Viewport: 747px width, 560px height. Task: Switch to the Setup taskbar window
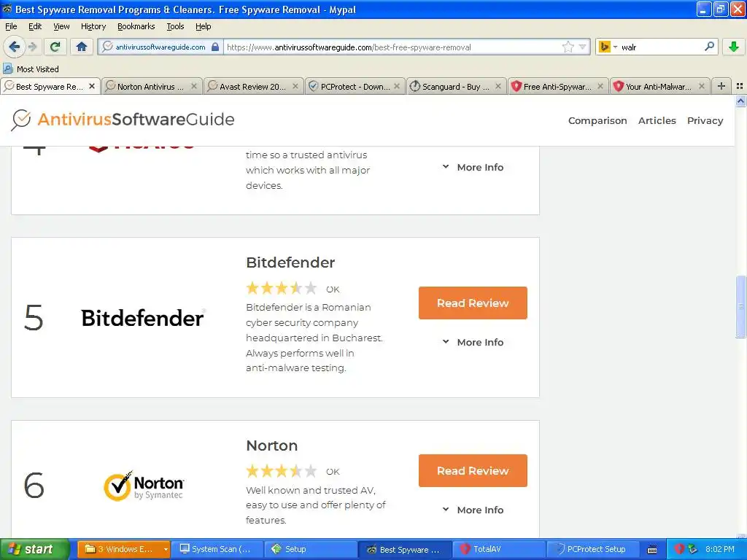pyautogui.click(x=311, y=549)
